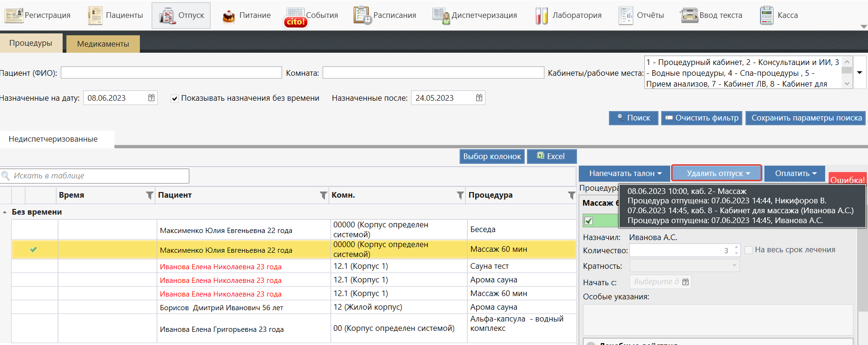This screenshot has width=868, height=345.
Task: Open the Регистрация module icon
Action: click(x=14, y=16)
